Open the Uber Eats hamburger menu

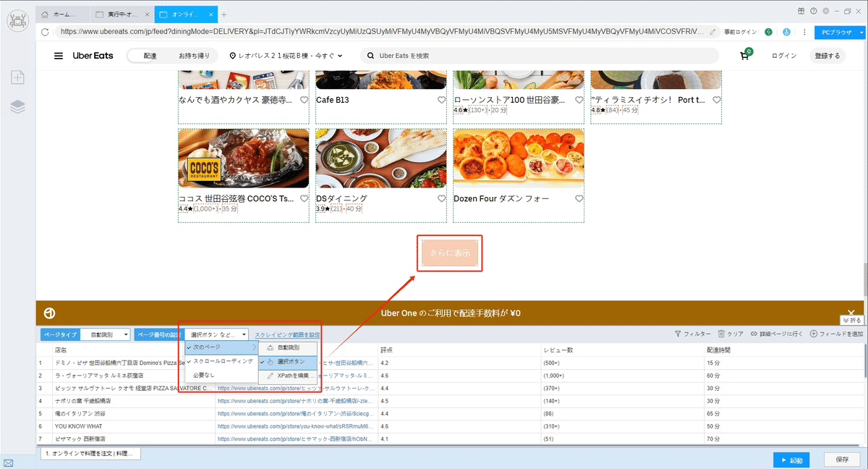(x=59, y=56)
